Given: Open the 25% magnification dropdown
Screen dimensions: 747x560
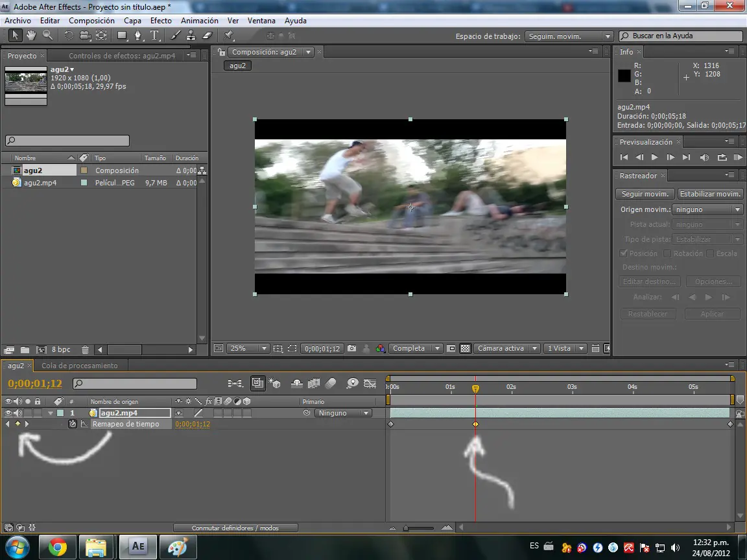Looking at the screenshot, I should [248, 349].
